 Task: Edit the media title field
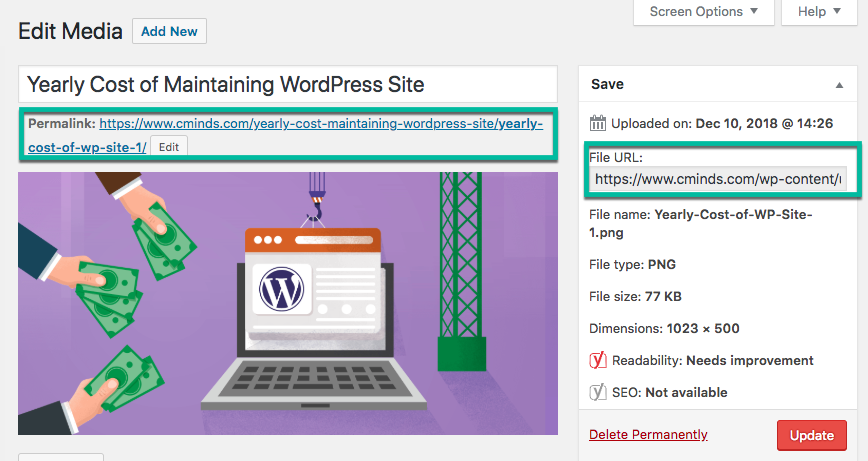[288, 85]
